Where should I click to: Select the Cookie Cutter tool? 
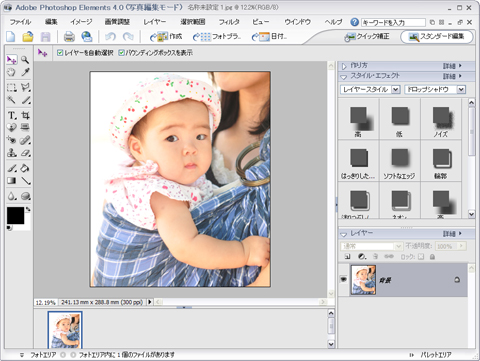[12, 127]
